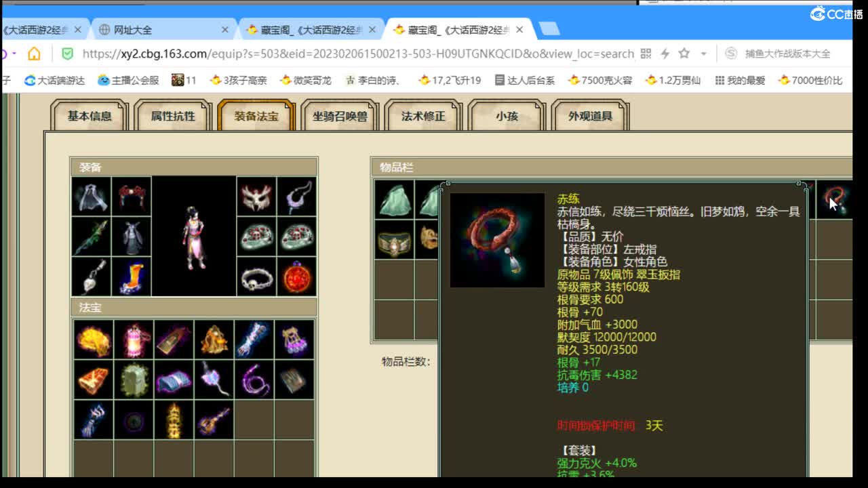Click the red bracelet inventory item
The image size is (868, 488).
pos(835,199)
